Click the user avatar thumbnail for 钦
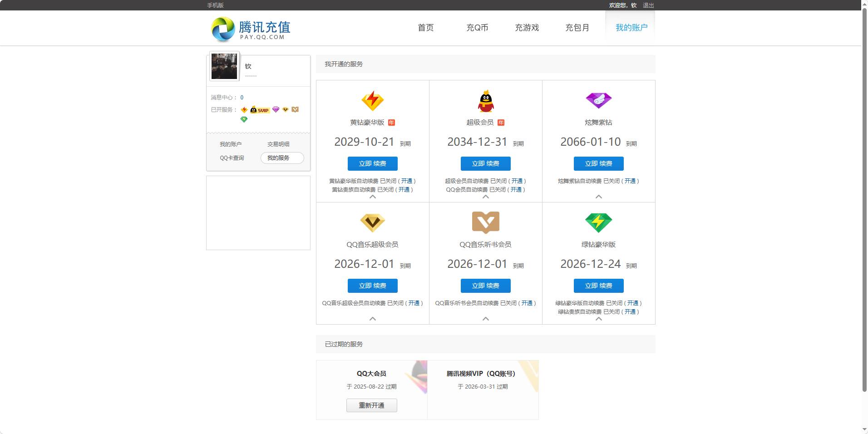 [224, 66]
